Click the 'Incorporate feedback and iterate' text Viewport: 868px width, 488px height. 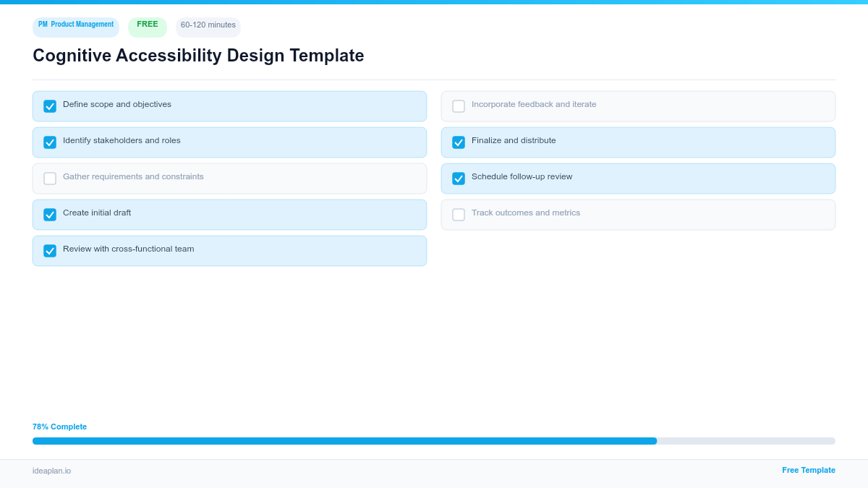click(x=534, y=104)
